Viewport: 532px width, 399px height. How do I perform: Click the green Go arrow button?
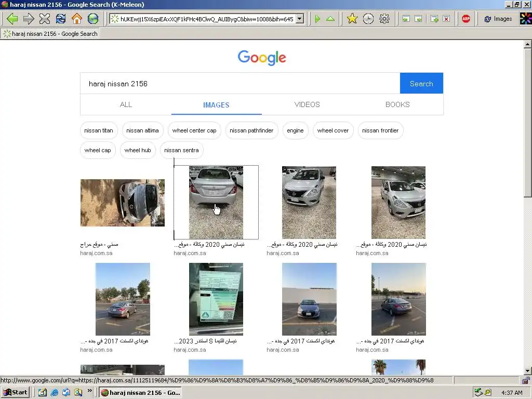click(317, 19)
